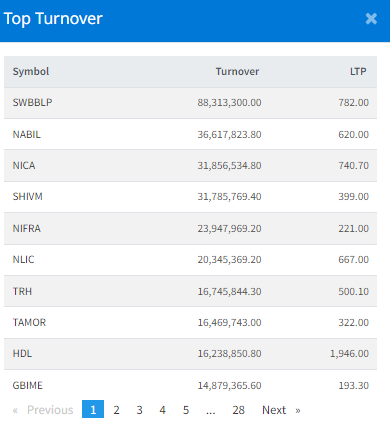This screenshot has width=390, height=436.
Task: Sort by LTP column header
Action: pos(358,71)
